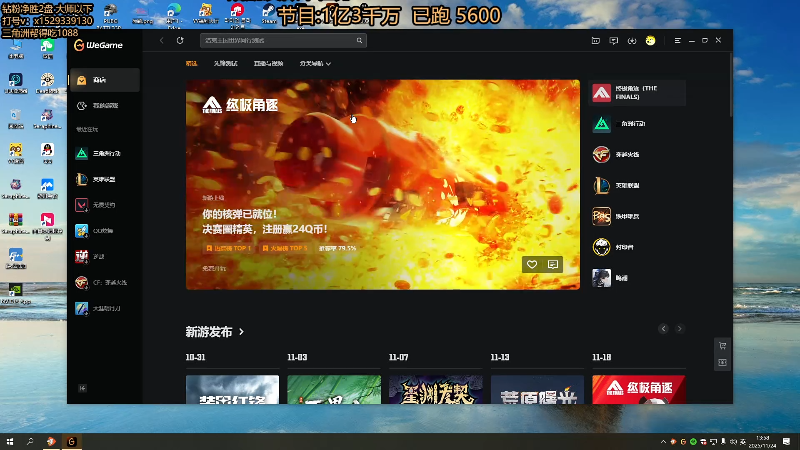Select the 11-13 release date

[x=500, y=357]
